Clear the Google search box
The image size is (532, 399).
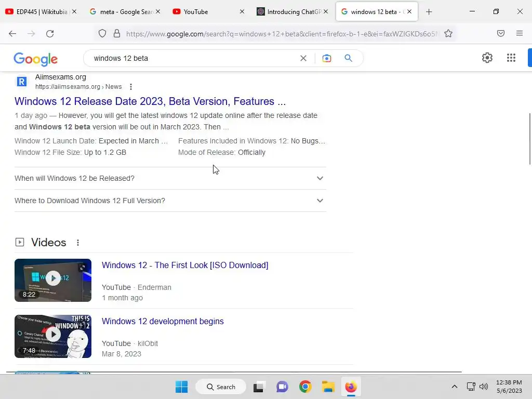pos(303,58)
